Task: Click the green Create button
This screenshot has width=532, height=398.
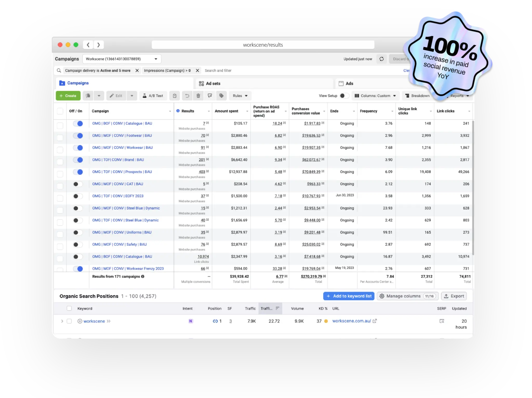Action: tap(68, 96)
